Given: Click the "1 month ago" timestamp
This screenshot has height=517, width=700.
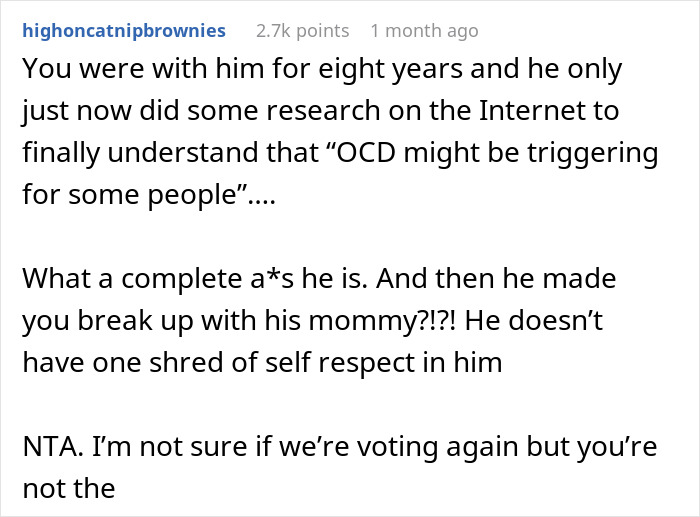Looking at the screenshot, I should coord(424,31).
